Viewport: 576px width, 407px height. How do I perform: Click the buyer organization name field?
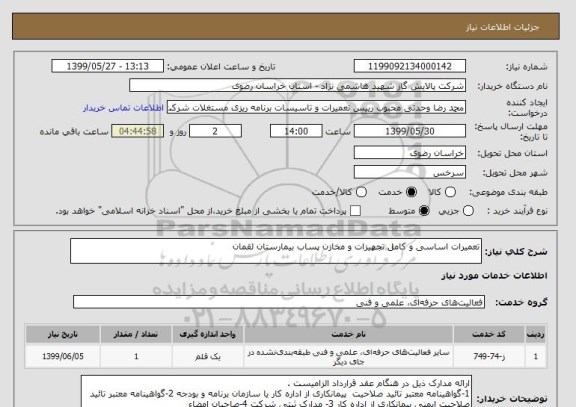pos(298,86)
